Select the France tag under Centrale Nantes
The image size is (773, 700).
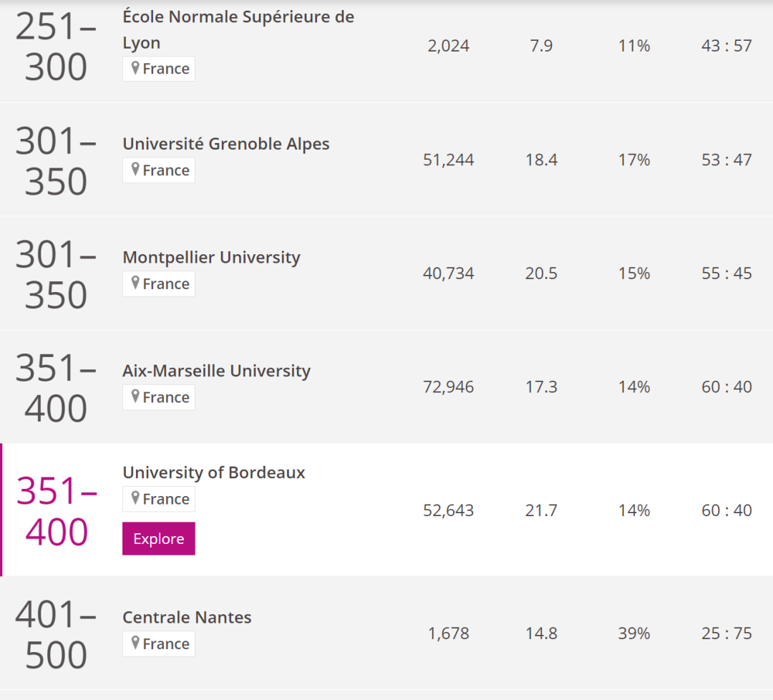[x=159, y=643]
